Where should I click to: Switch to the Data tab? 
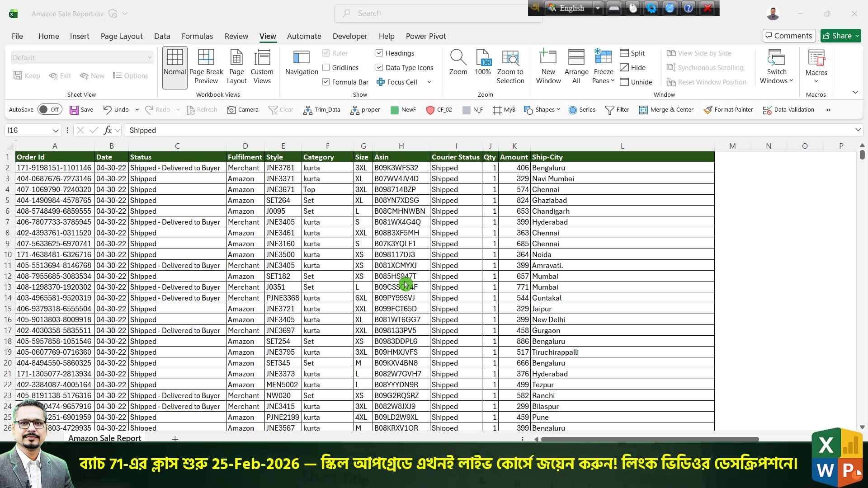[x=162, y=36]
